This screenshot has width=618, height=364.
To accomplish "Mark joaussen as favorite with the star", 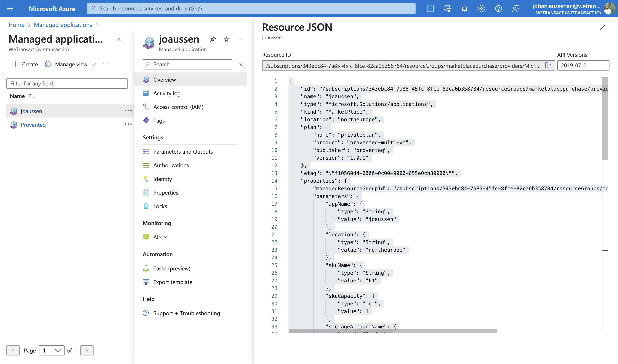I will point(226,39).
